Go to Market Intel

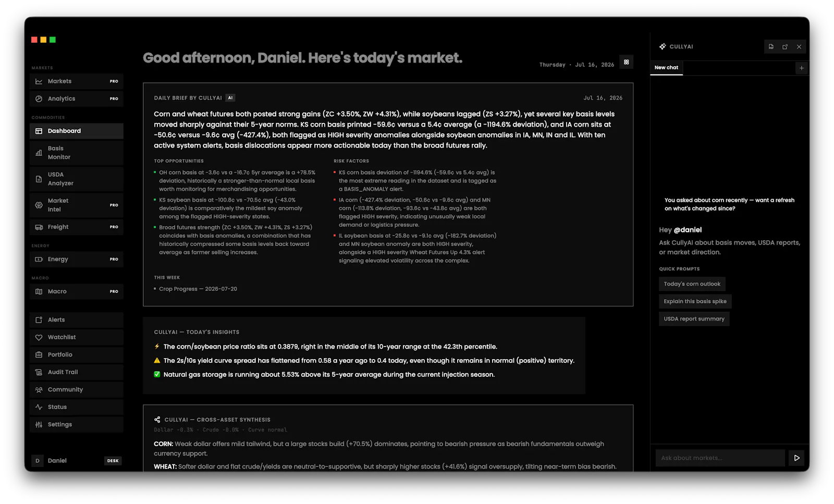coord(76,205)
